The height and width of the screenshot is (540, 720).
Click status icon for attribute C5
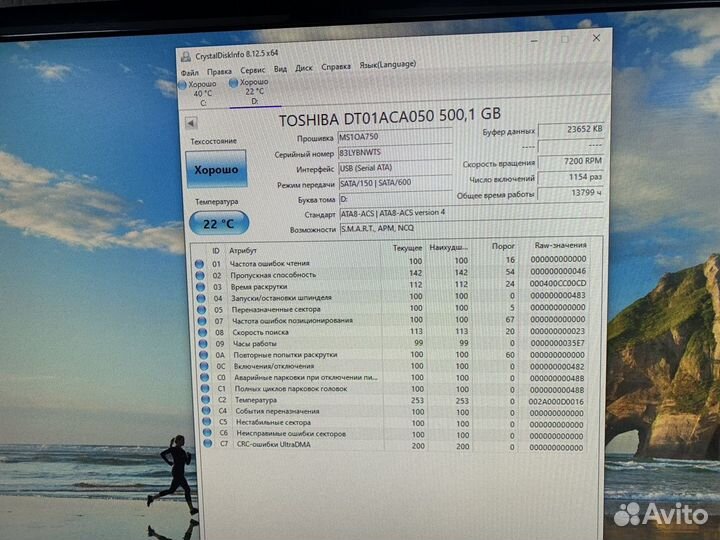[207, 422]
